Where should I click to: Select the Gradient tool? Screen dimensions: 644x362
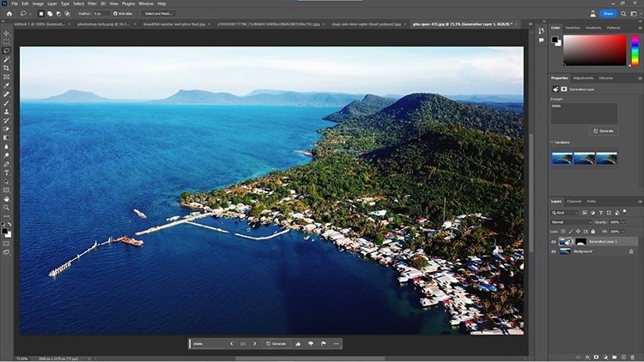(x=6, y=138)
